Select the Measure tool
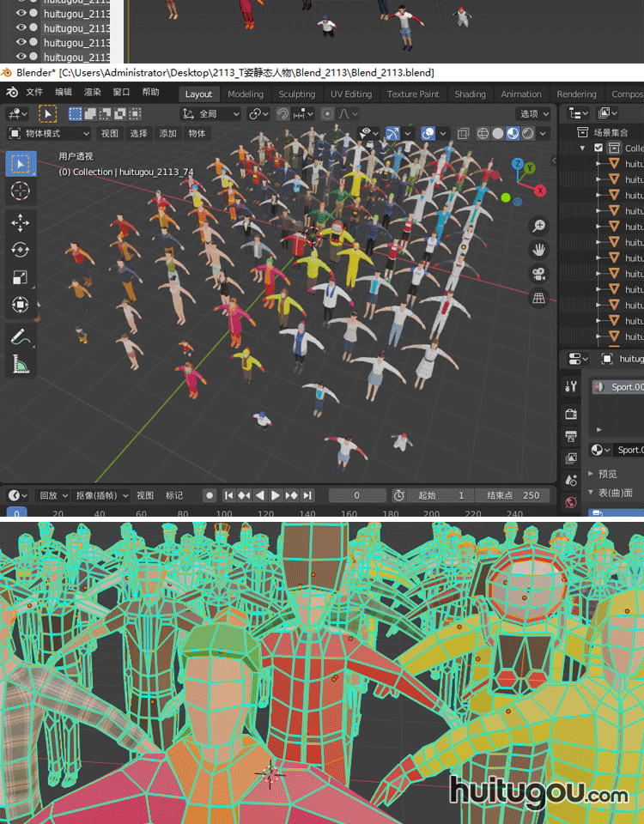The height and width of the screenshot is (824, 644). (21, 365)
